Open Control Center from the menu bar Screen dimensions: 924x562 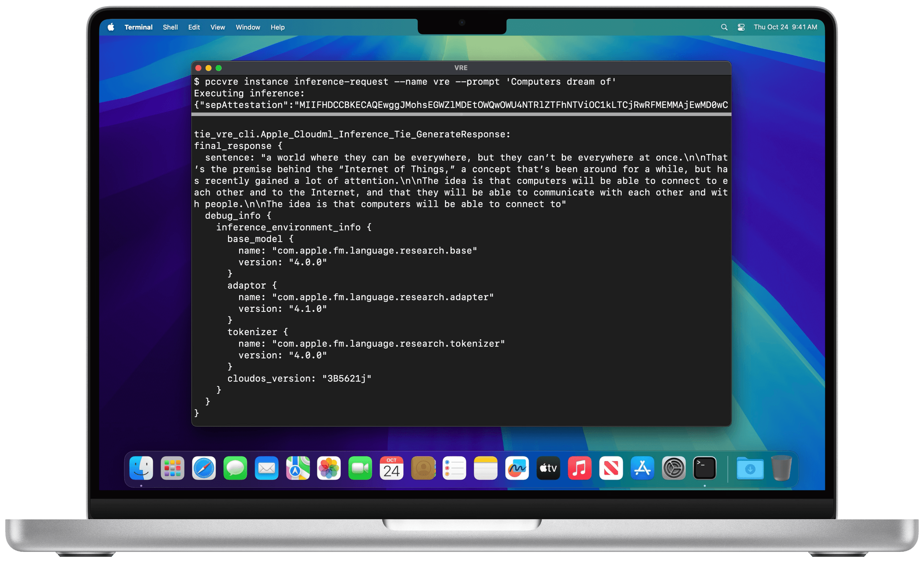[x=741, y=27]
